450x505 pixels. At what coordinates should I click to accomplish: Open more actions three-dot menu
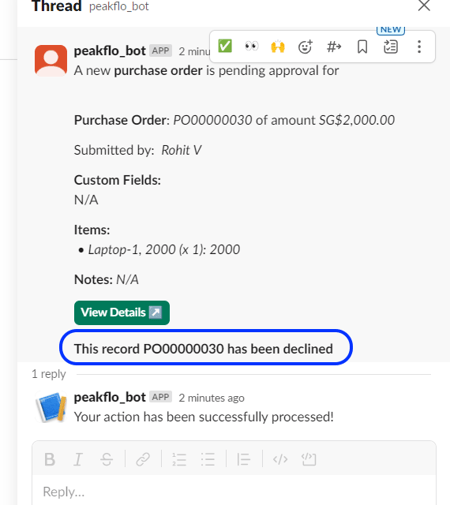click(x=419, y=47)
